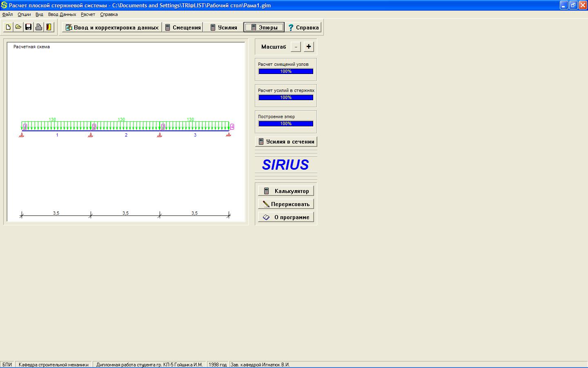Open a file with the folder icon
This screenshot has height=368, width=588.
click(18, 27)
